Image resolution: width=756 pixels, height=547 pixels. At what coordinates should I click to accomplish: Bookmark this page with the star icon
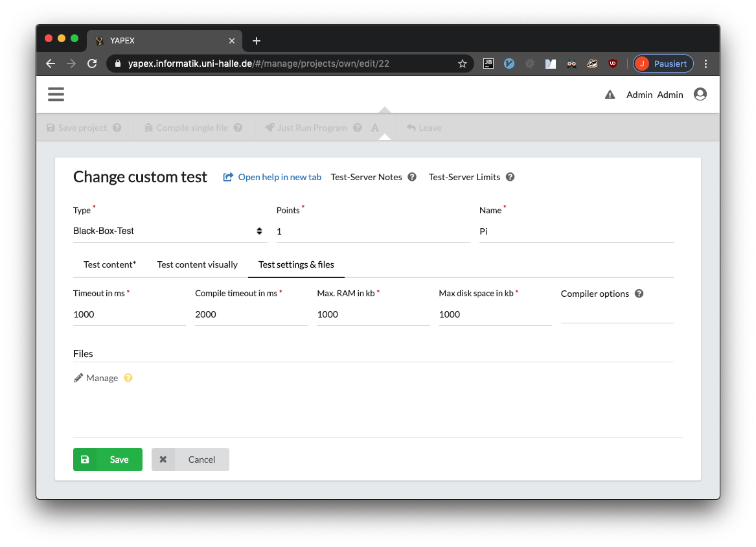point(462,64)
